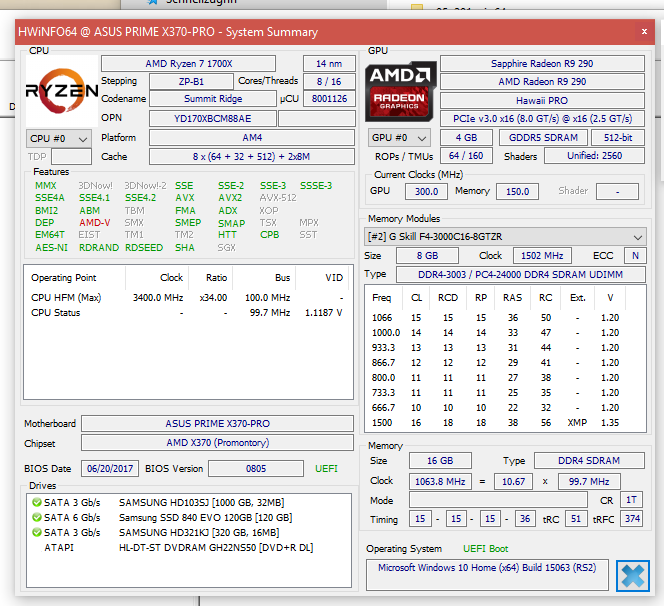Select the CPU Status row

(x=188, y=313)
